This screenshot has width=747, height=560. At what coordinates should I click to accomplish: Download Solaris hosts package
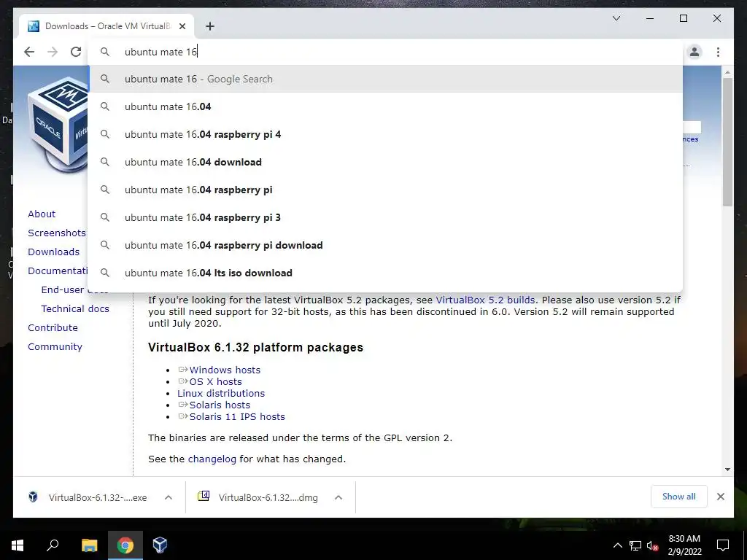click(x=220, y=405)
